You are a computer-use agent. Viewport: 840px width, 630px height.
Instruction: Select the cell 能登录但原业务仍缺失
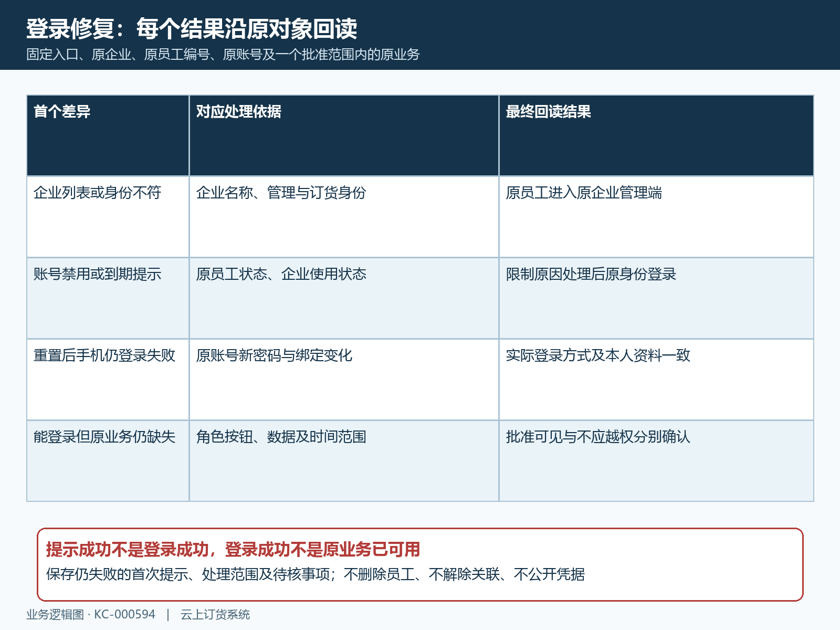click(x=108, y=461)
